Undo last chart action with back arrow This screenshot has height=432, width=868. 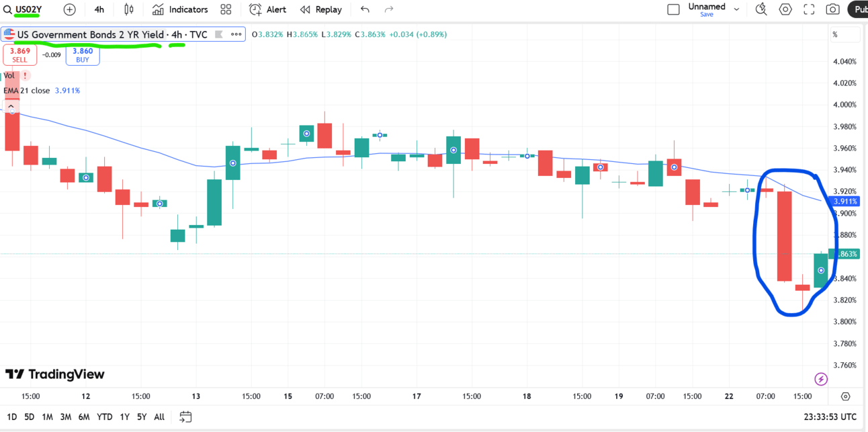tap(365, 9)
